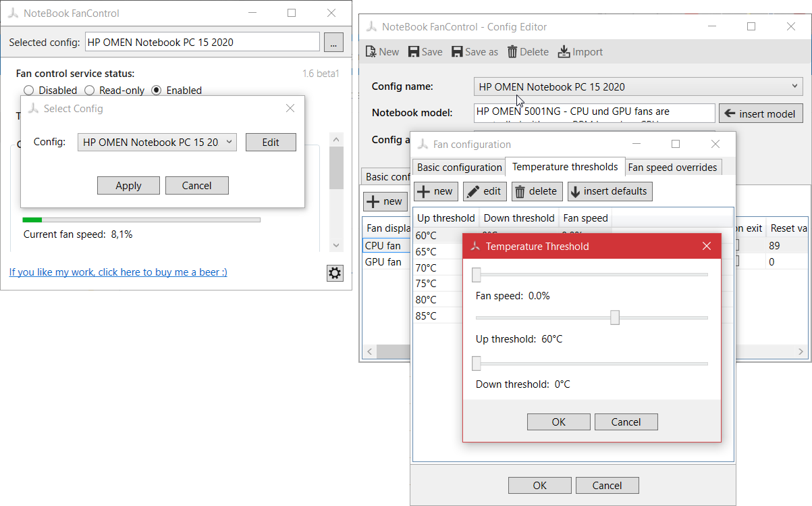The image size is (812, 506).
Task: Maximize the Fan configuration window
Action: point(676,144)
